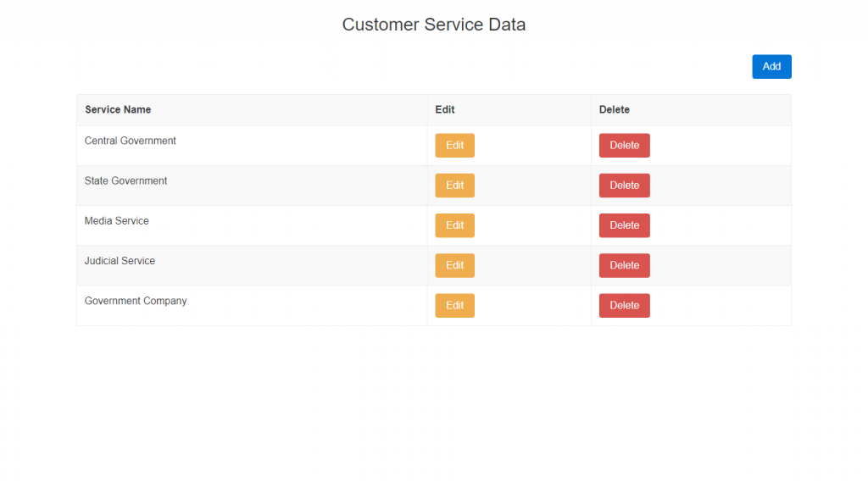The width and height of the screenshot is (868, 488).
Task: Delete the State Government row
Action: [624, 186]
